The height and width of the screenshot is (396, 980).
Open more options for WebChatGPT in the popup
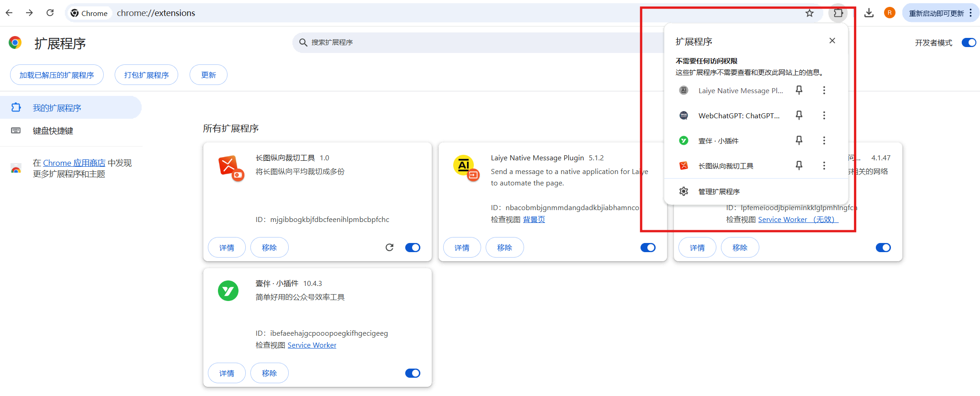point(824,116)
